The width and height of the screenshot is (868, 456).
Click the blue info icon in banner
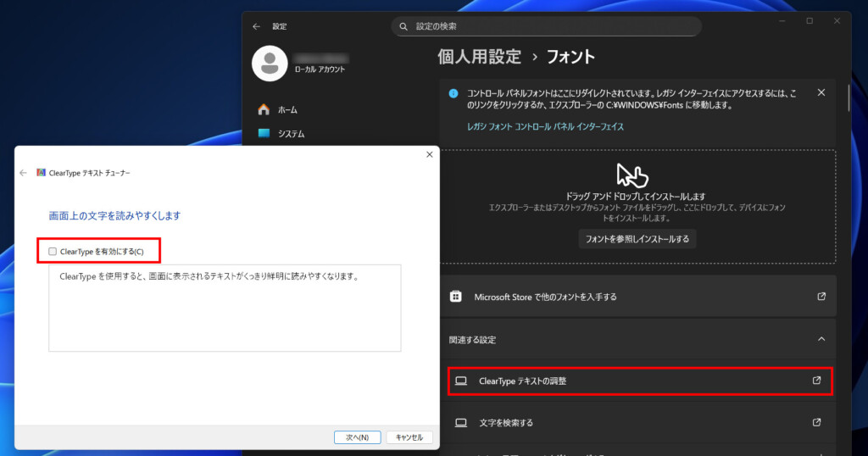point(453,93)
